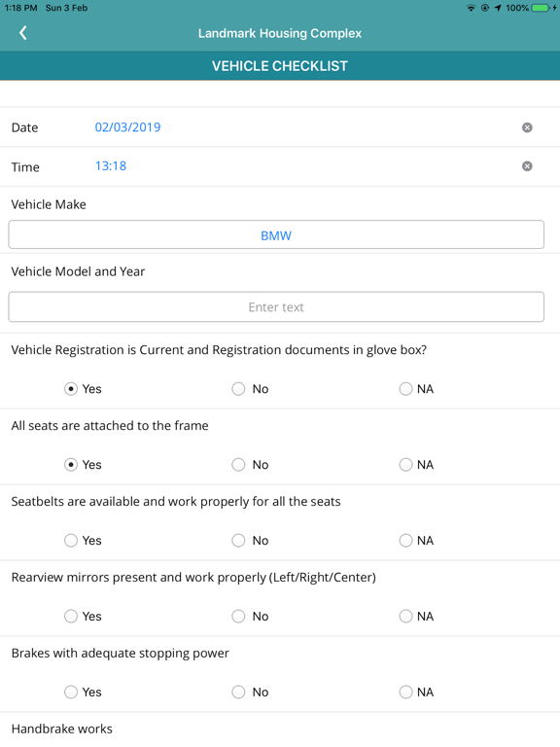Tap the Vehicle Model and Year text field

coord(276,306)
